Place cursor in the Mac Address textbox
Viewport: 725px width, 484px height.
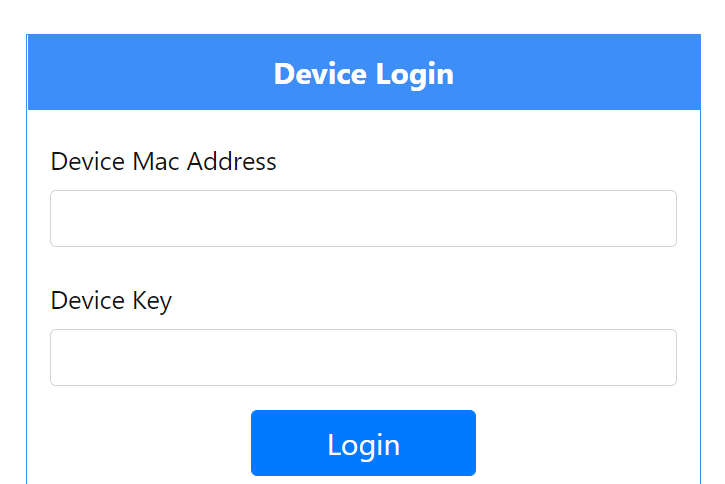pyautogui.click(x=363, y=218)
